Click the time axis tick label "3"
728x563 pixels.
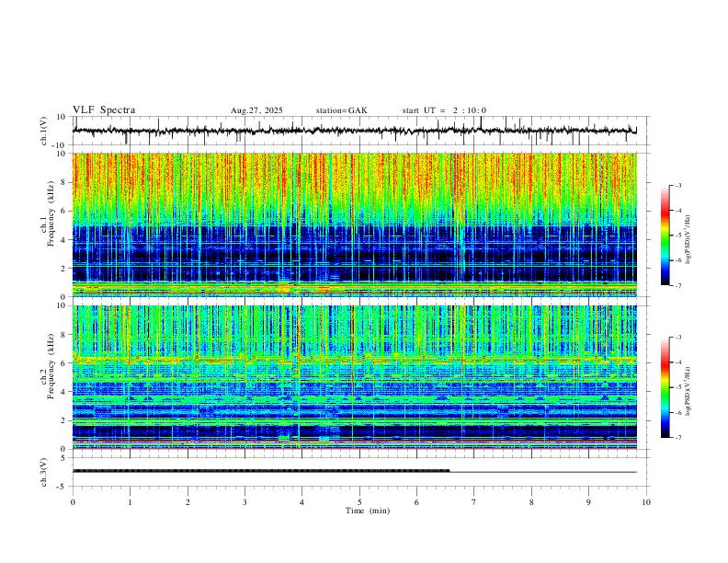245,502
